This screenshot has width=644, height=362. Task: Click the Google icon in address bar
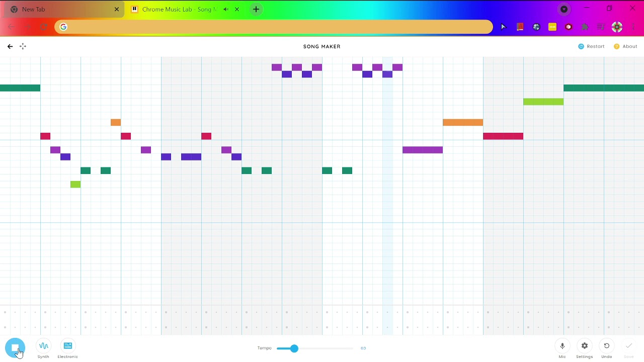63,27
